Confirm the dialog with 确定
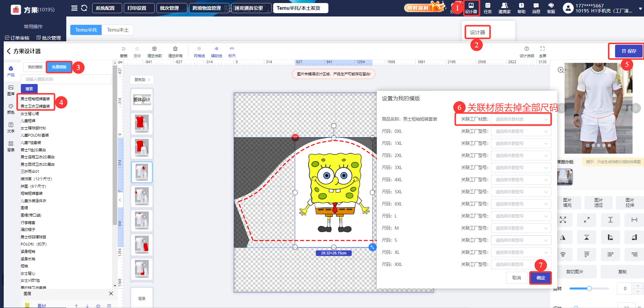The image size is (644, 308). pyautogui.click(x=541, y=278)
